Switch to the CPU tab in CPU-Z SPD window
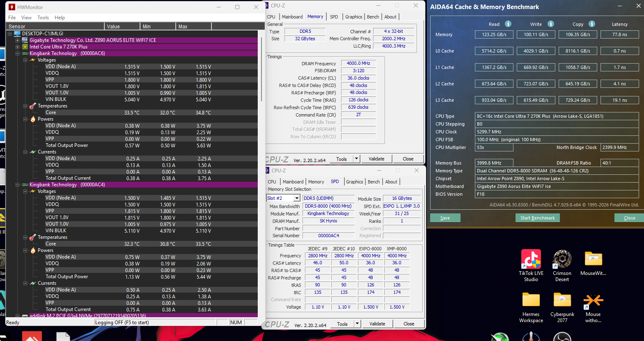The image size is (644, 341). point(272,182)
